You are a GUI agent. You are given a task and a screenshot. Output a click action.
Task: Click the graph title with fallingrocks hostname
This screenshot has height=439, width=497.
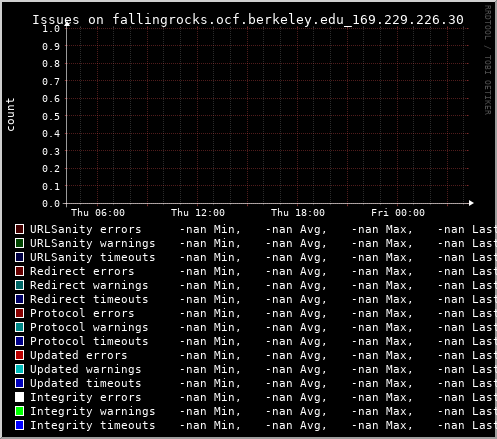click(x=248, y=20)
